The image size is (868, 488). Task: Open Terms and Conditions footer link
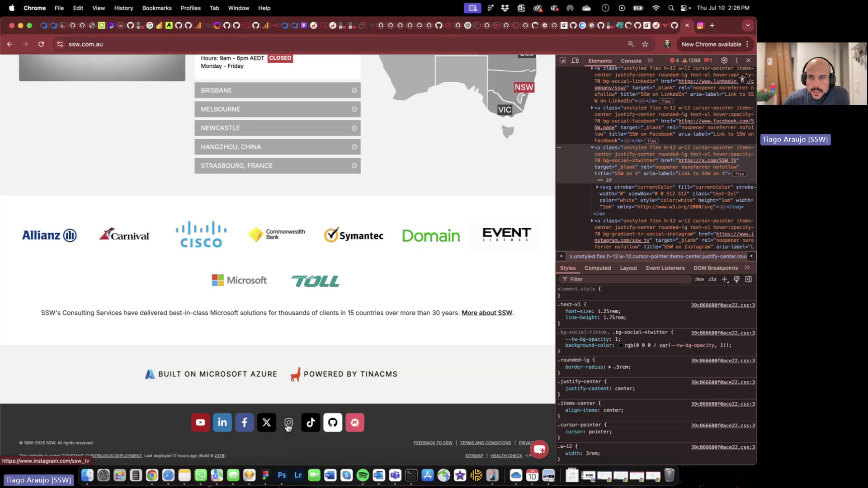pos(486,443)
